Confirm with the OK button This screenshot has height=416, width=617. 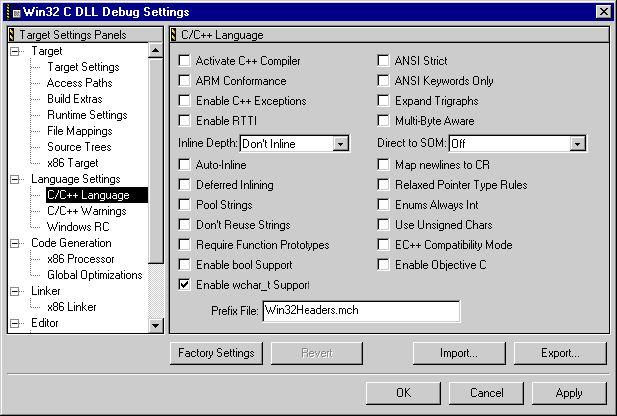[403, 393]
